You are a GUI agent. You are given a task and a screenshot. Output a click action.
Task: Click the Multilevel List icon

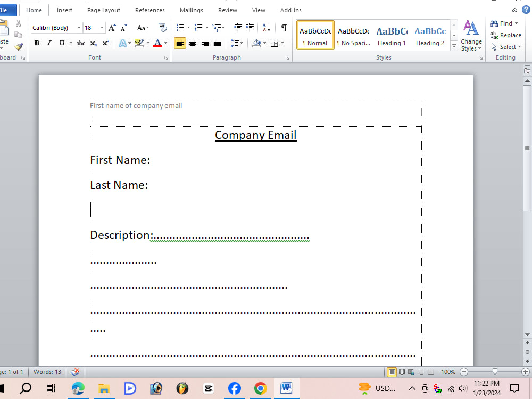click(x=217, y=28)
